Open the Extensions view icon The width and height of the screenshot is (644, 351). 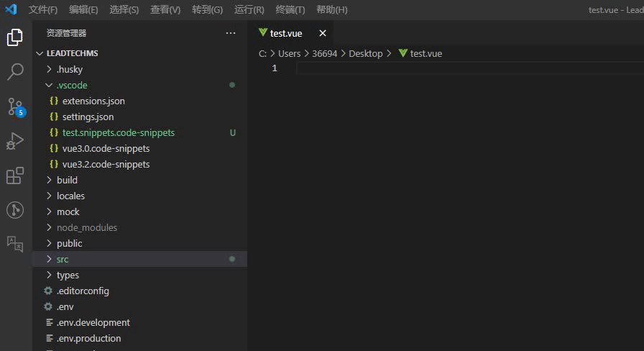15,175
